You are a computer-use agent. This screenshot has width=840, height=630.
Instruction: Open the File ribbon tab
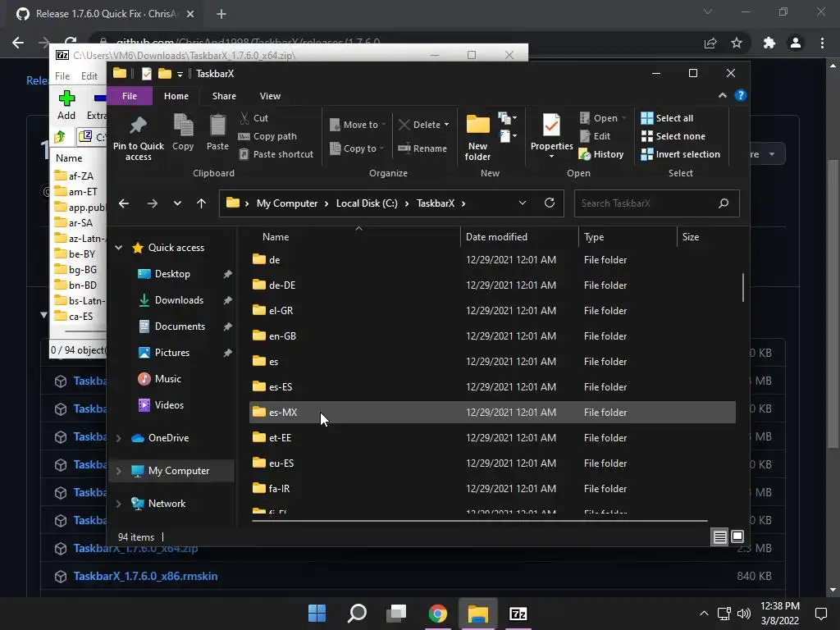click(130, 96)
